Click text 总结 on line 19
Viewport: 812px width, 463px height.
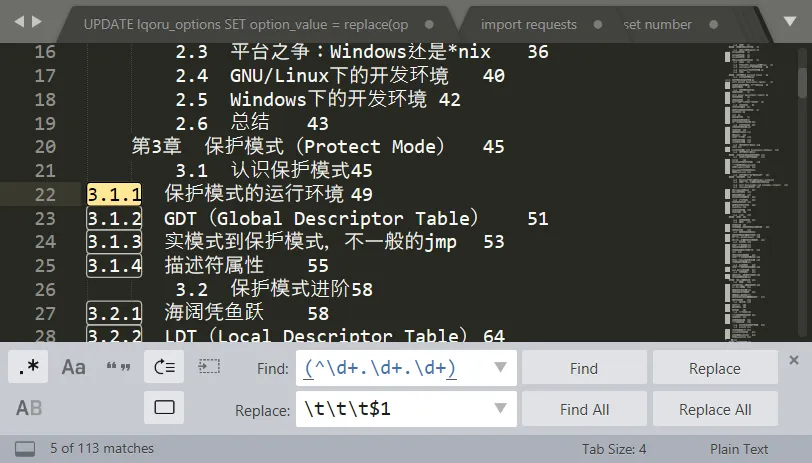pos(250,123)
